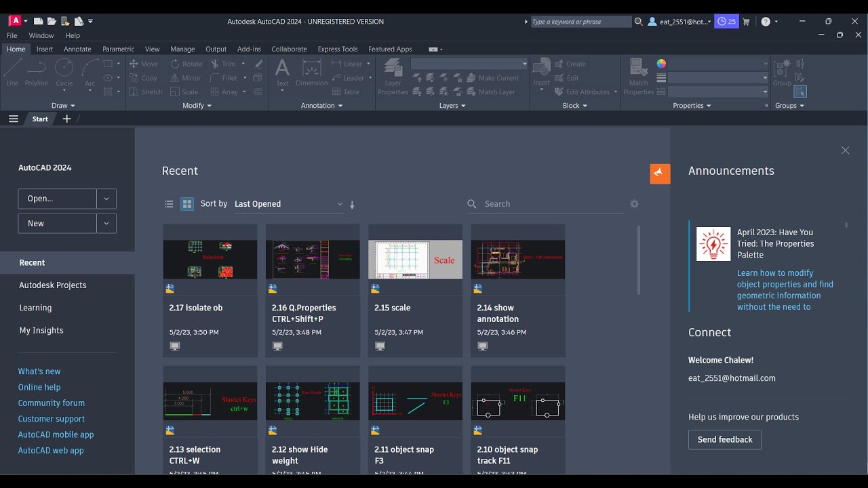Screen dimensions: 868x488
Task: Click the orange announcements notification icon
Action: click(x=660, y=174)
